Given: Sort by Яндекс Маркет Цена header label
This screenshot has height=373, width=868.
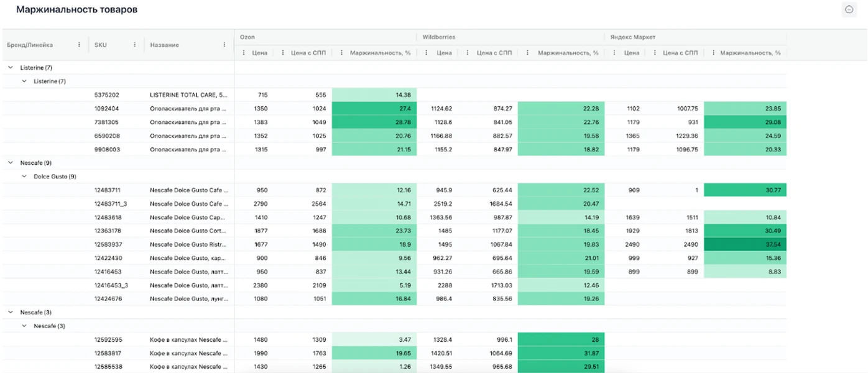Looking at the screenshot, I should pyautogui.click(x=632, y=53).
